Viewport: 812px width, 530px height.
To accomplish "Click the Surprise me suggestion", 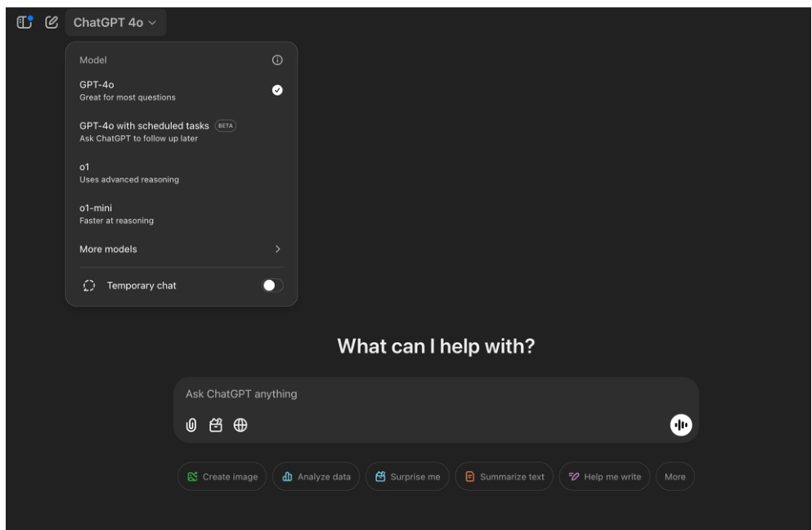I will point(407,477).
